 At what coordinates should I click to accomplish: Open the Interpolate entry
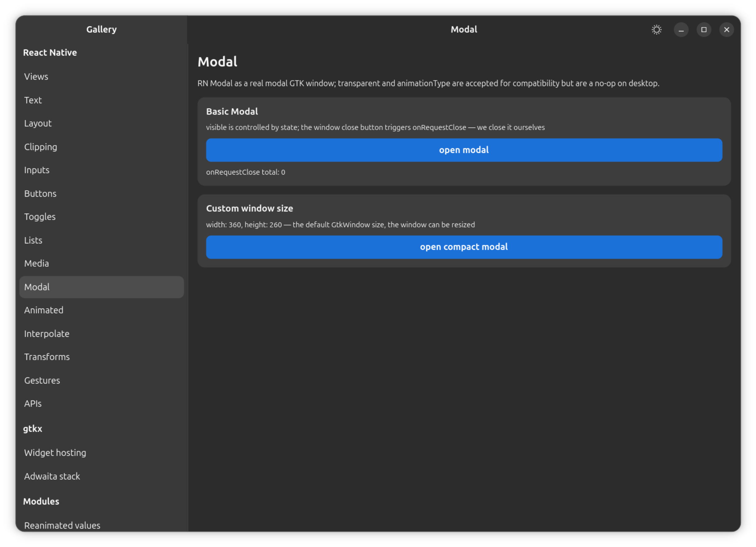102,334
